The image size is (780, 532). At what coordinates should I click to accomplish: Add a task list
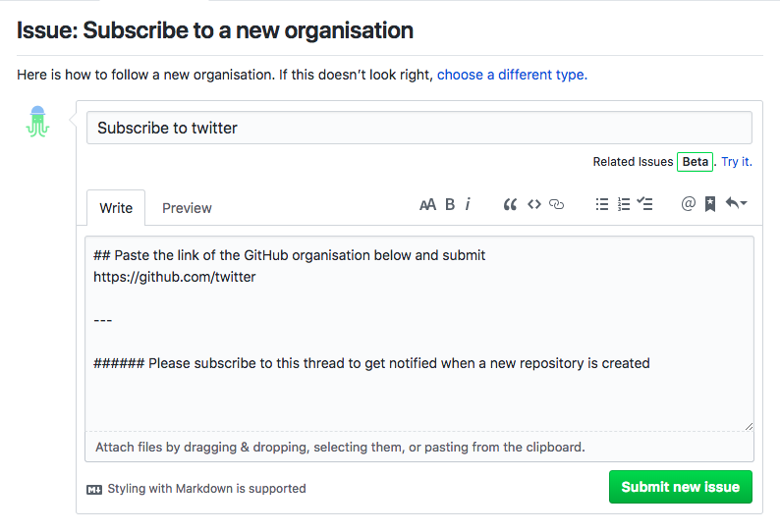(645, 205)
